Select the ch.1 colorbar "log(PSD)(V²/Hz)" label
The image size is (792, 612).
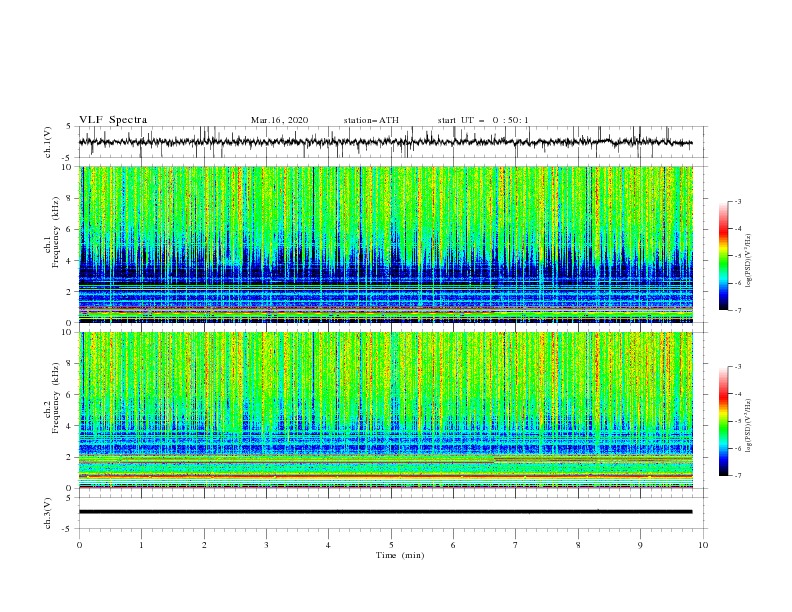[x=749, y=261]
